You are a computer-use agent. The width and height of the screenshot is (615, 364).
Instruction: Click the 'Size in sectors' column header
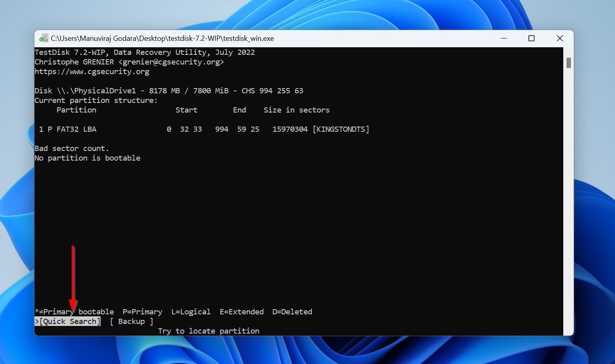pyautogui.click(x=296, y=110)
